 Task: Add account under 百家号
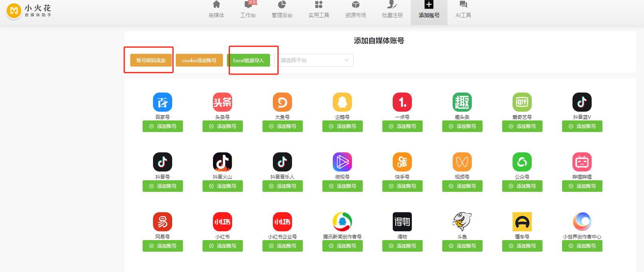163,126
